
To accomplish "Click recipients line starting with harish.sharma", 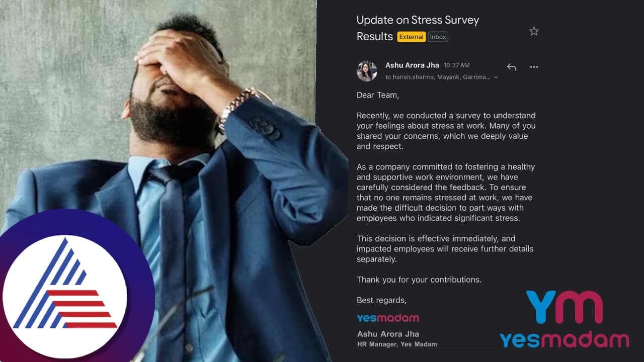I will click(438, 77).
